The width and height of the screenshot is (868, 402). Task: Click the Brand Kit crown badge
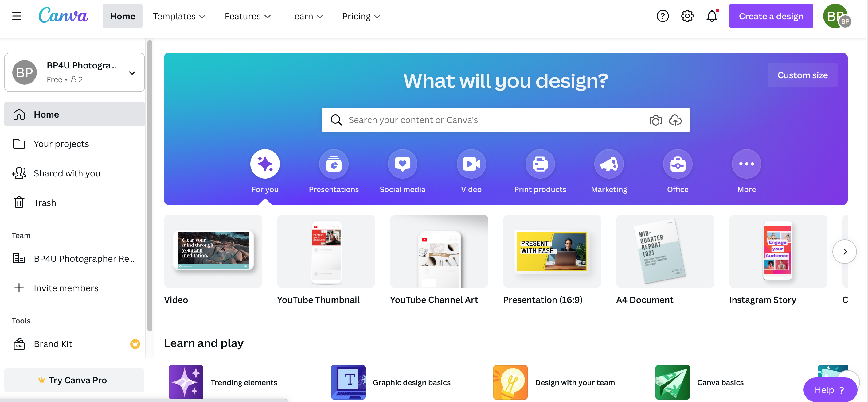[x=135, y=344]
